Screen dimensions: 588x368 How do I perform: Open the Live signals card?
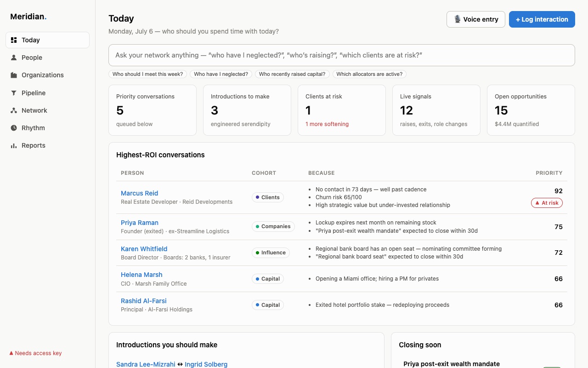click(436, 110)
